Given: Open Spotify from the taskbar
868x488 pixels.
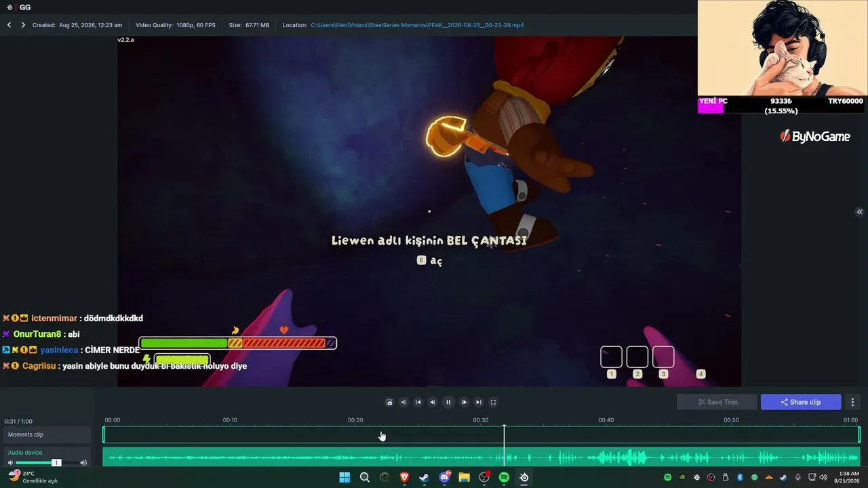Looking at the screenshot, I should pyautogui.click(x=504, y=477).
